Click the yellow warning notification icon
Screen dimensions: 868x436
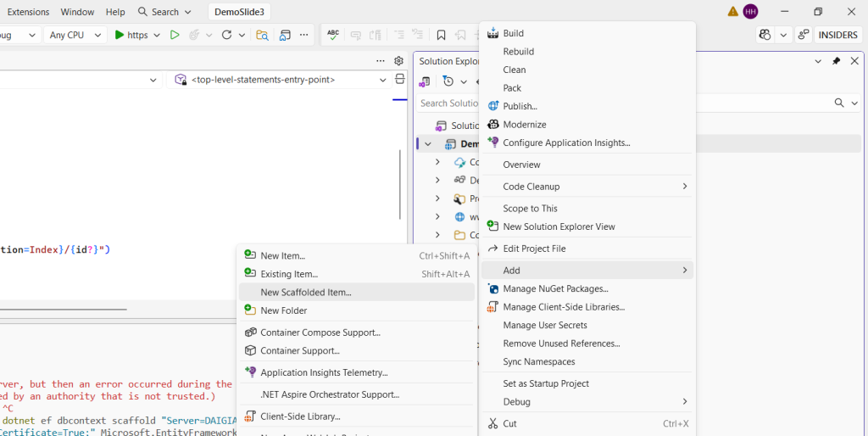[x=732, y=12]
